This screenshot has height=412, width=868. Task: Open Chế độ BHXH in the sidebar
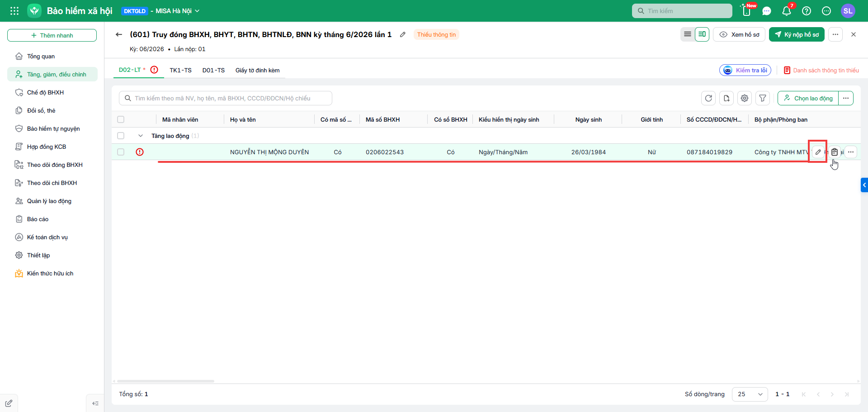(52, 92)
